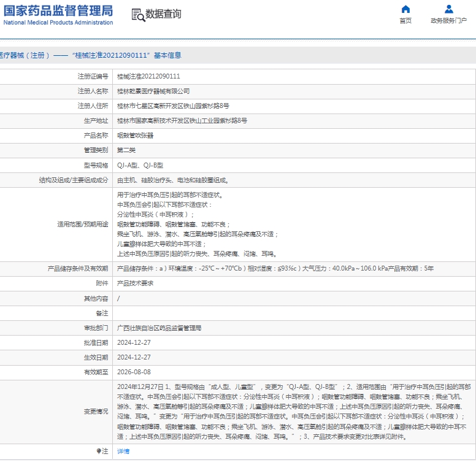Click the National Medical Products Administration subtitle
Screen dimensions: 476x462
coord(58,23)
